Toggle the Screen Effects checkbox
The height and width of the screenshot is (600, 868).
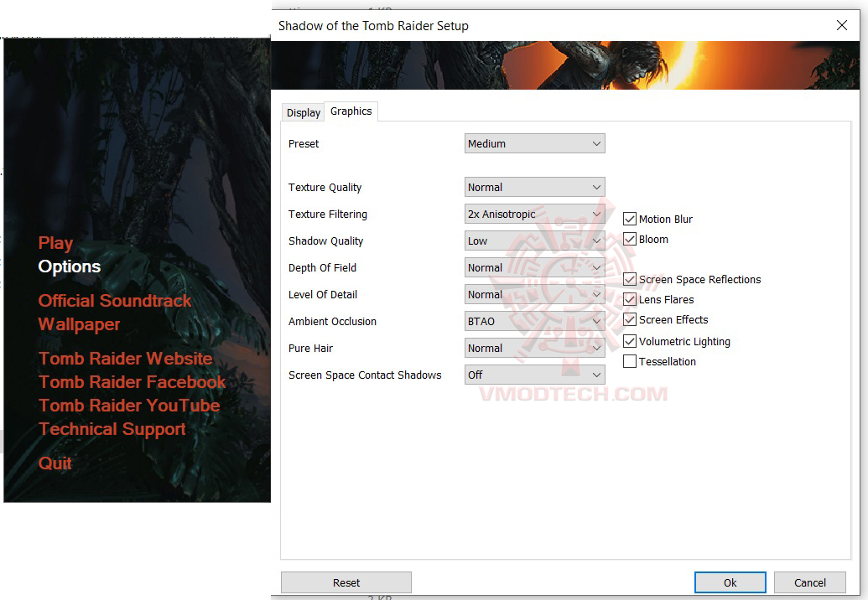630,319
